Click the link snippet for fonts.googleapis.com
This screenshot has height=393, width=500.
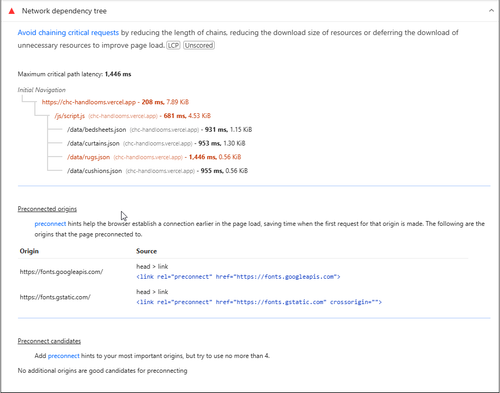tap(238, 277)
